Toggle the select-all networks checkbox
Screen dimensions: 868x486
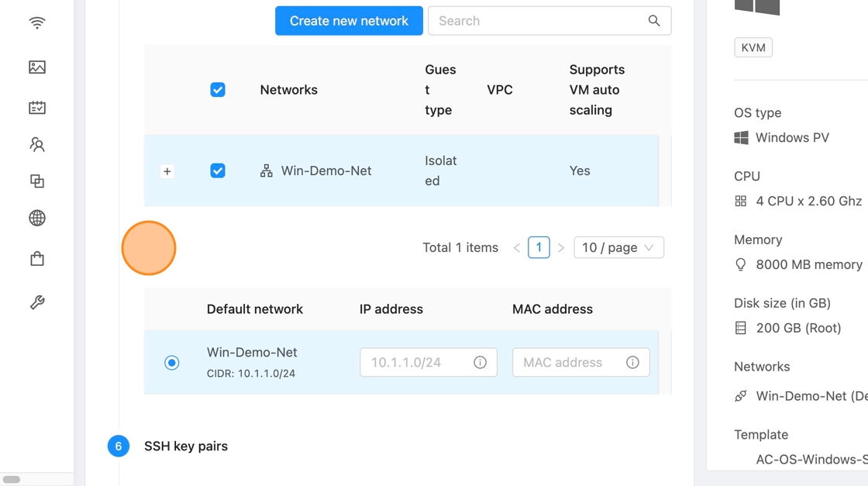pos(218,90)
